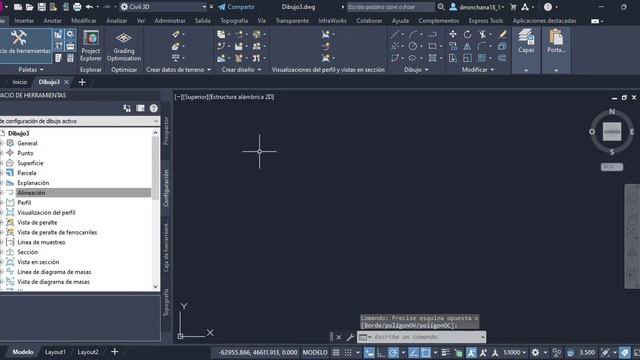
Task: Click the help icon in title bar
Action: coord(548,7)
